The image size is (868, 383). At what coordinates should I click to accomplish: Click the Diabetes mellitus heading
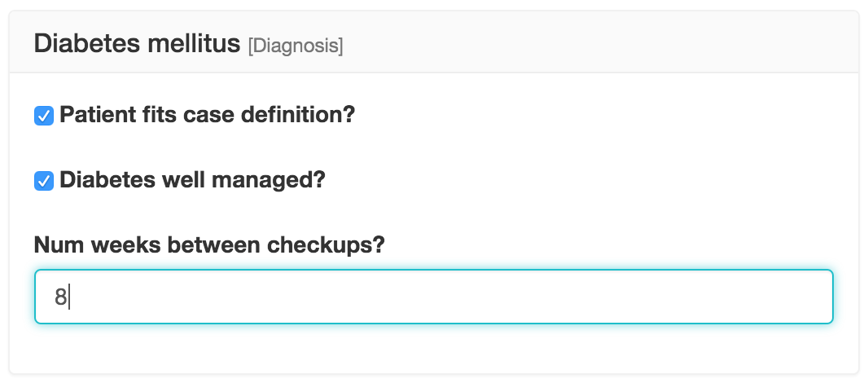(x=138, y=43)
